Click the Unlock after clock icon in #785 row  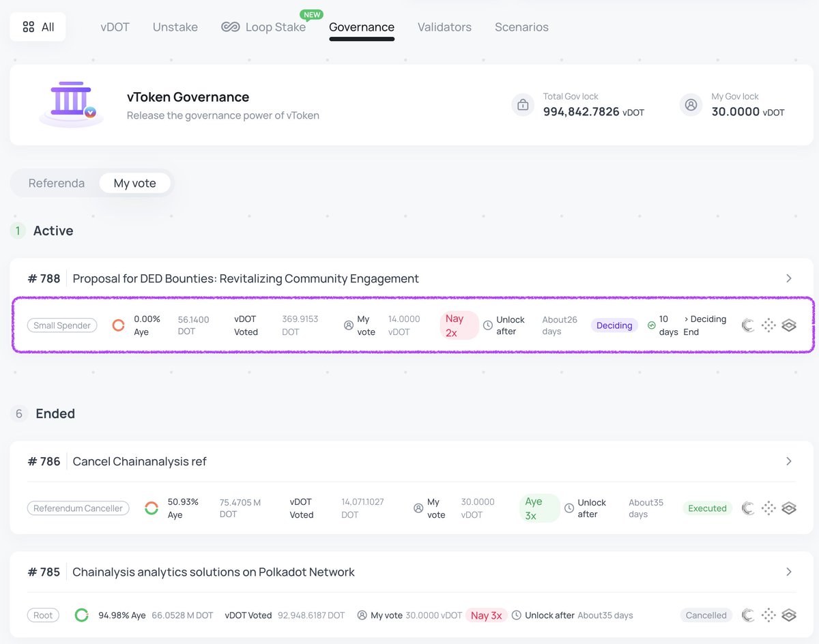517,615
